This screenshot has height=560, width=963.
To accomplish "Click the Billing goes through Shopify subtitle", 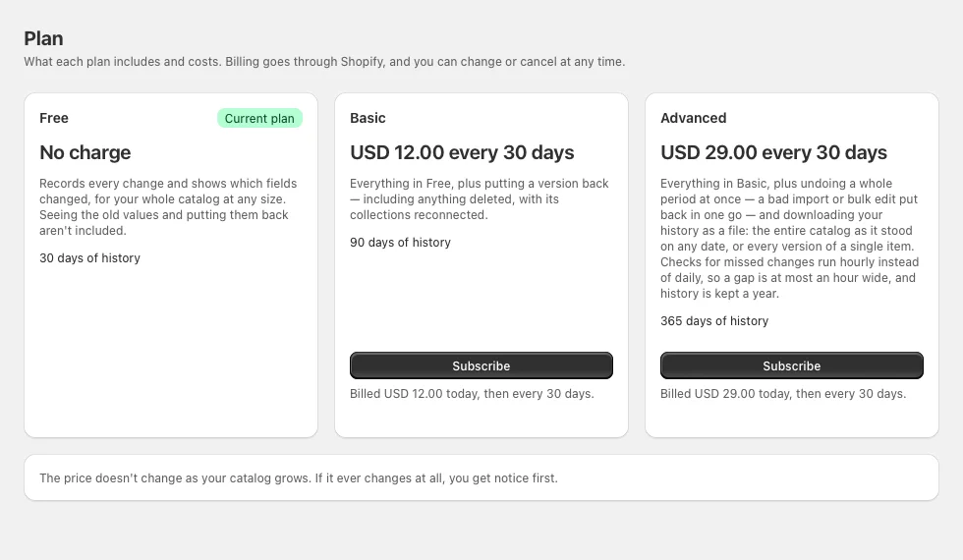I will point(324,61).
